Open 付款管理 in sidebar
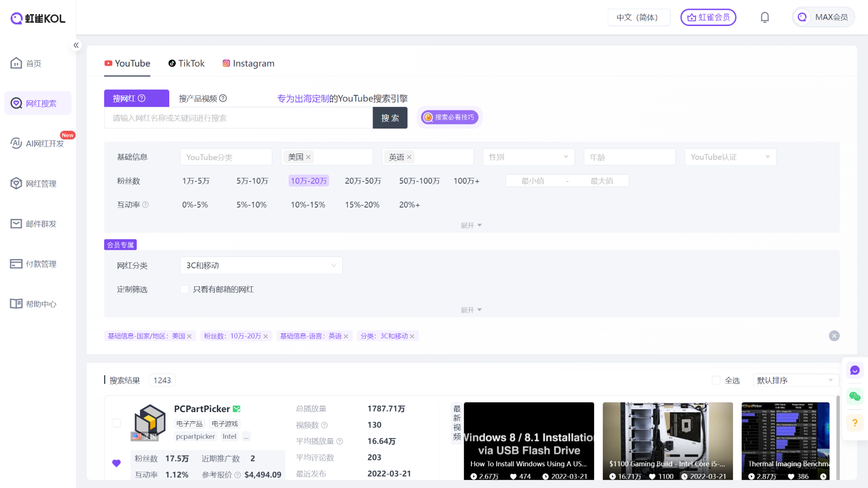This screenshot has height=488, width=868. tap(38, 264)
